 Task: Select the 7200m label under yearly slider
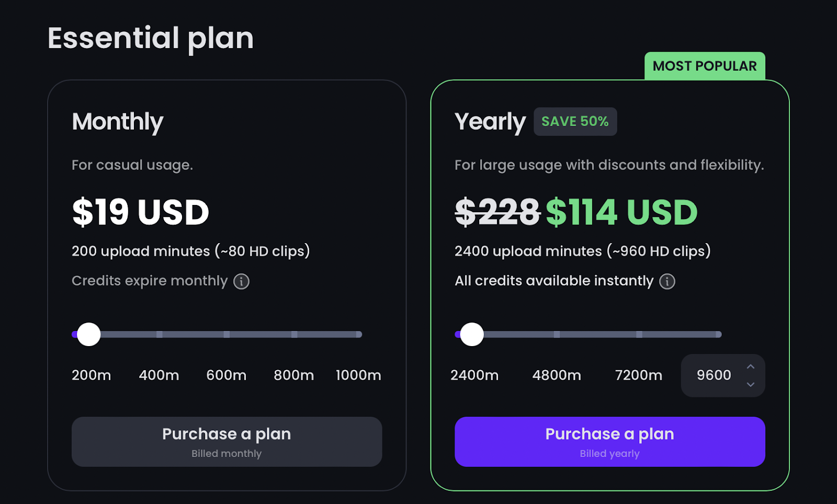coord(639,375)
